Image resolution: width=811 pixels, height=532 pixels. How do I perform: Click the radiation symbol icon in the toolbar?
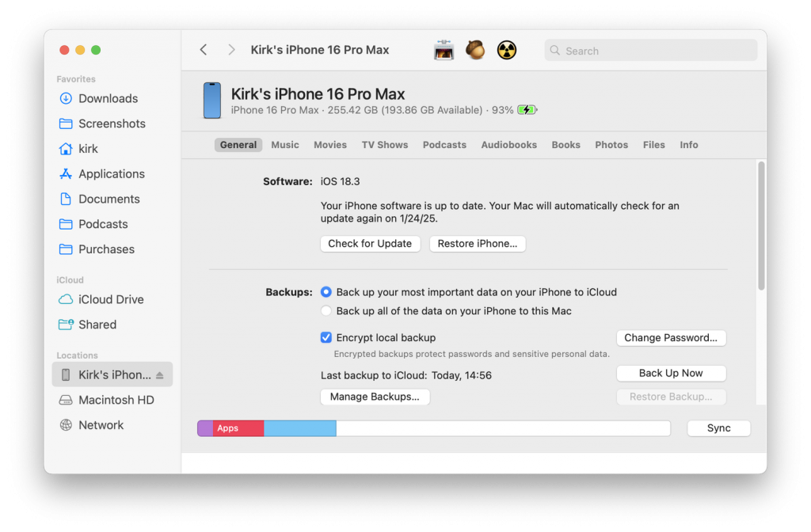coord(507,49)
